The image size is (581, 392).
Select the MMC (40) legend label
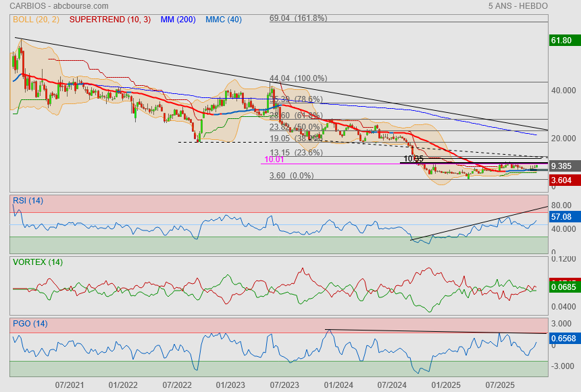point(223,20)
